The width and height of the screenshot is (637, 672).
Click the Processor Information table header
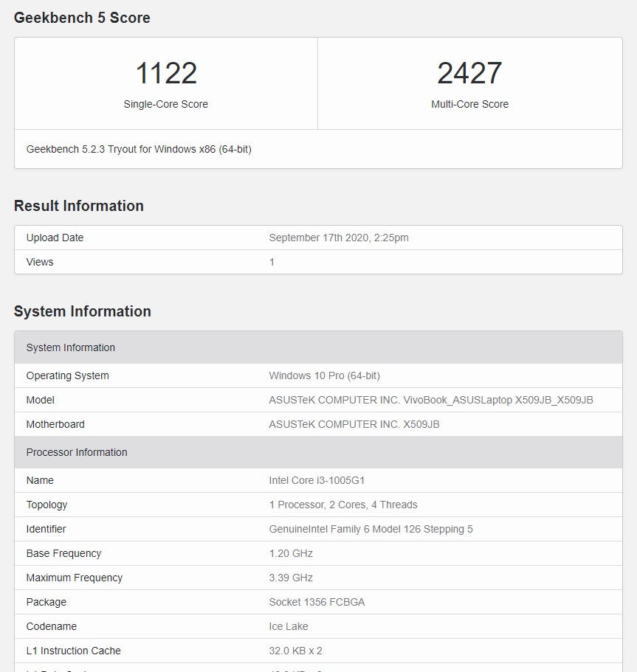(318, 452)
